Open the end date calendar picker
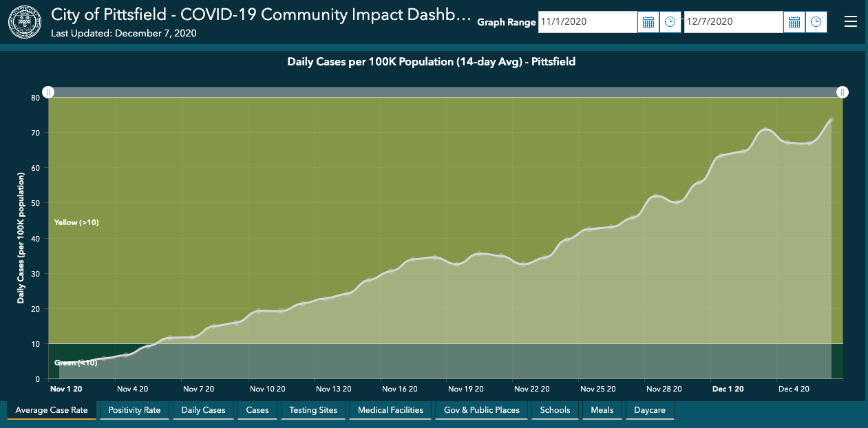The width and height of the screenshot is (868, 428). tap(794, 22)
